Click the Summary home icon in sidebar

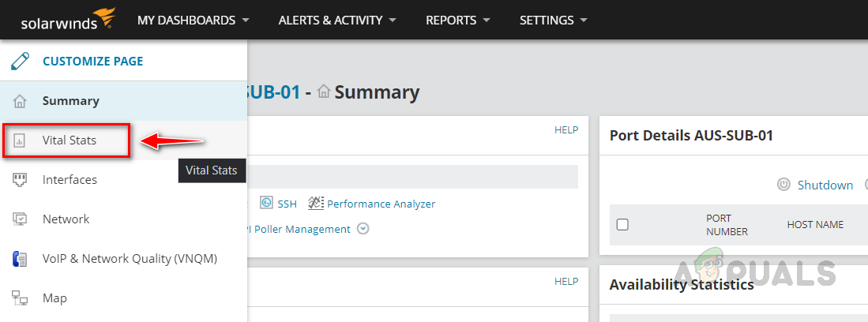click(x=21, y=101)
